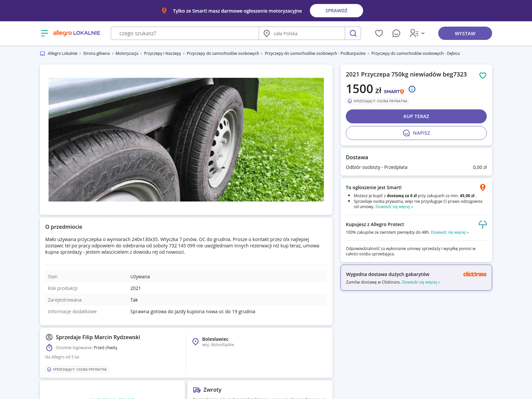Click the Zwroty delivery truck icon
532x399 pixels.
[x=197, y=390]
